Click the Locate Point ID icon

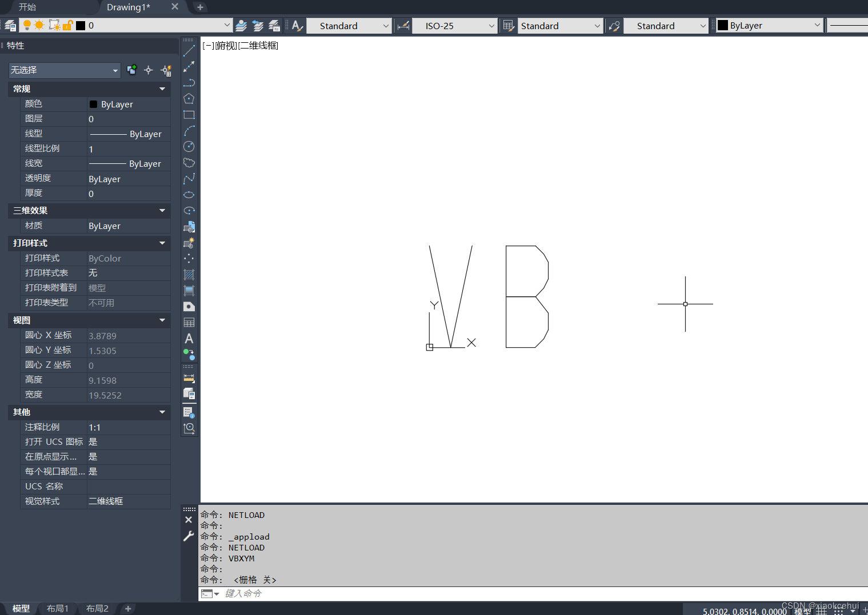pyautogui.click(x=189, y=428)
